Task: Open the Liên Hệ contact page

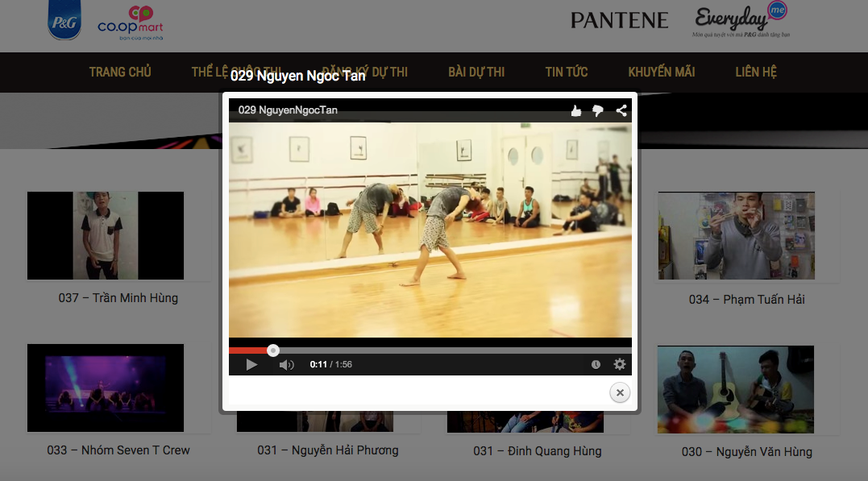Action: [756, 73]
